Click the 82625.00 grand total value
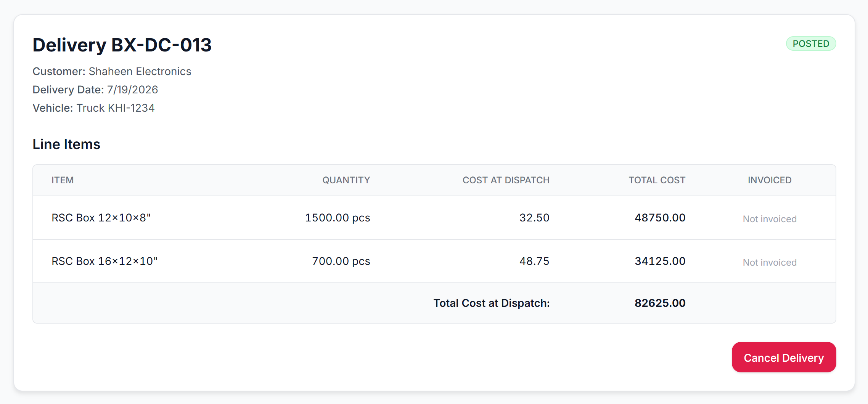 point(660,303)
